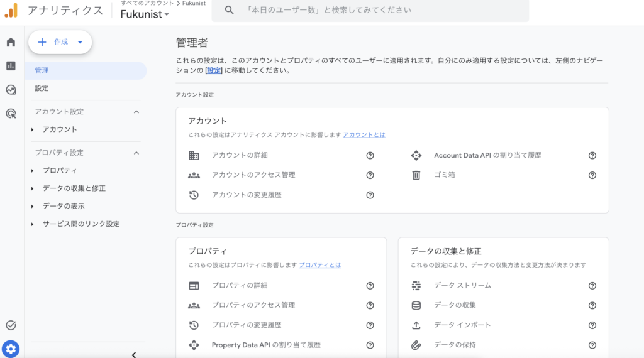The width and height of the screenshot is (644, 358).
Task: Click the upload icon beside データ インポート
Action: pyautogui.click(x=416, y=325)
